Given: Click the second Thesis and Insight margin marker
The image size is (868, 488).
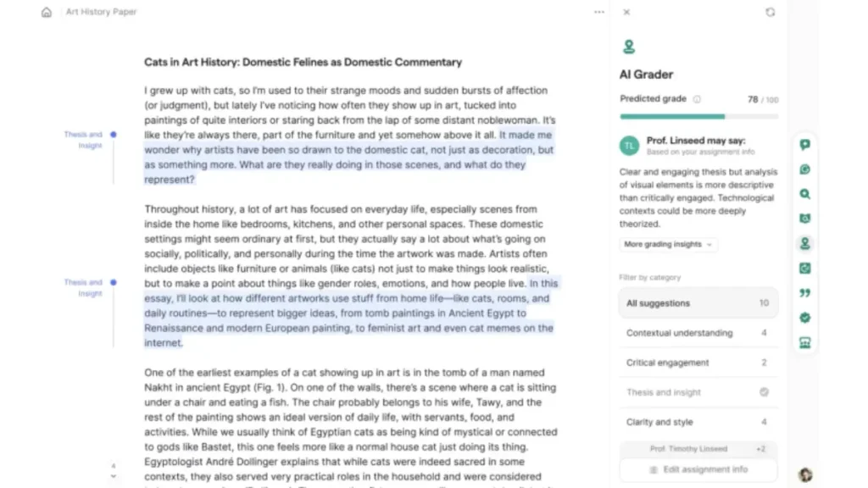Looking at the screenshot, I should pos(113,282).
